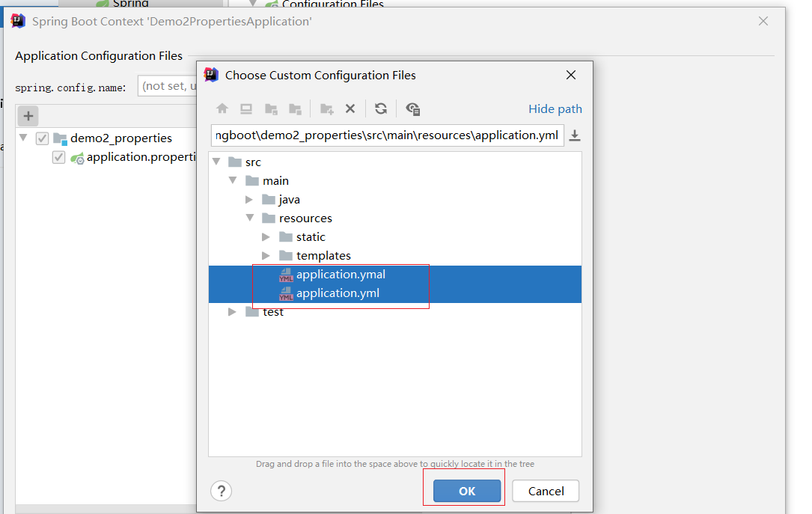Select the templates folder
This screenshot has width=812, height=514.
coord(323,256)
